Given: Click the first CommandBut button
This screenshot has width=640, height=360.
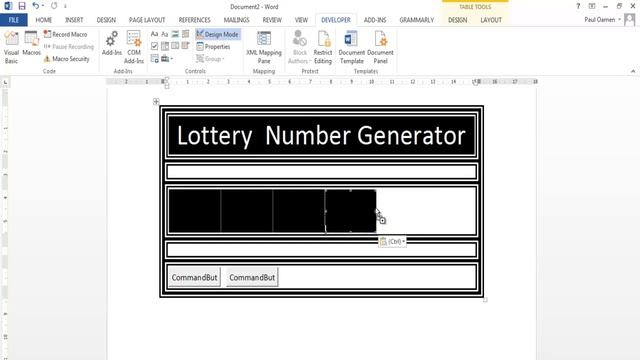Looking at the screenshot, I should coord(195,277).
